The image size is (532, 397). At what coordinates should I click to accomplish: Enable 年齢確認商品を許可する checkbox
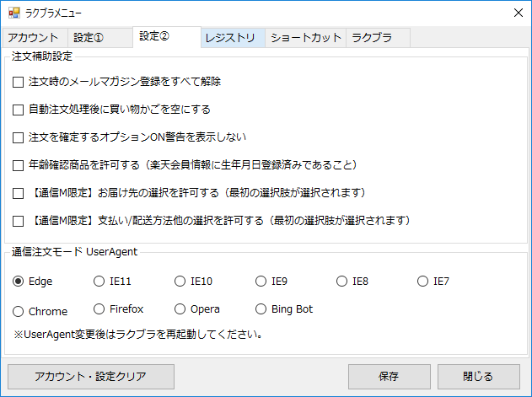coord(19,165)
